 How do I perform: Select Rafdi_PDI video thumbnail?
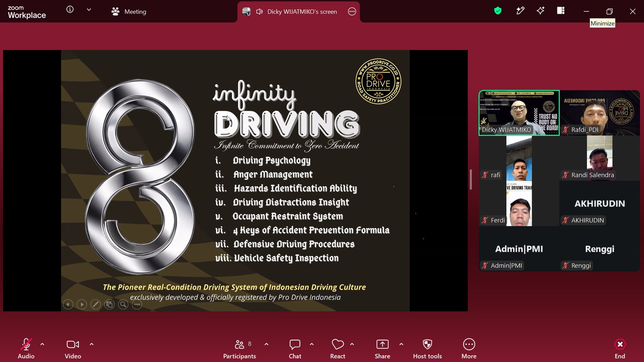[600, 113]
